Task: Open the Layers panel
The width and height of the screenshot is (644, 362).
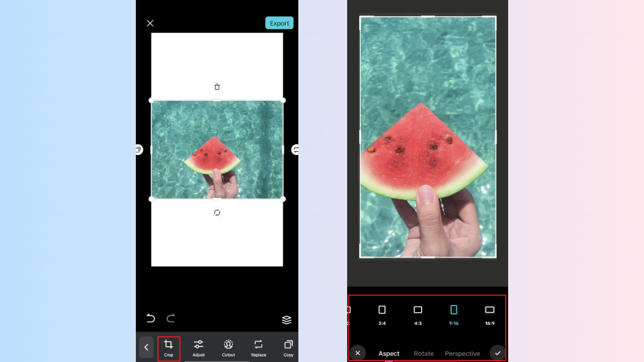Action: [x=286, y=319]
